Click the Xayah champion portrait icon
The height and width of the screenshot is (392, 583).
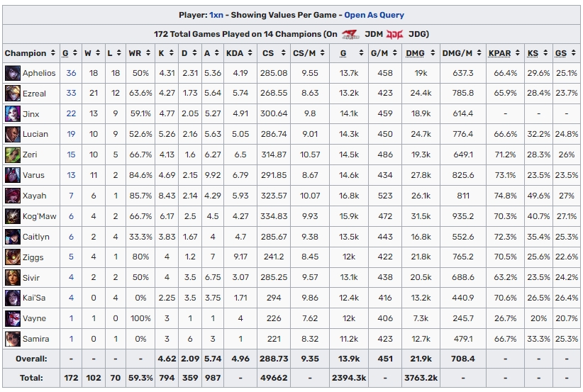point(13,196)
